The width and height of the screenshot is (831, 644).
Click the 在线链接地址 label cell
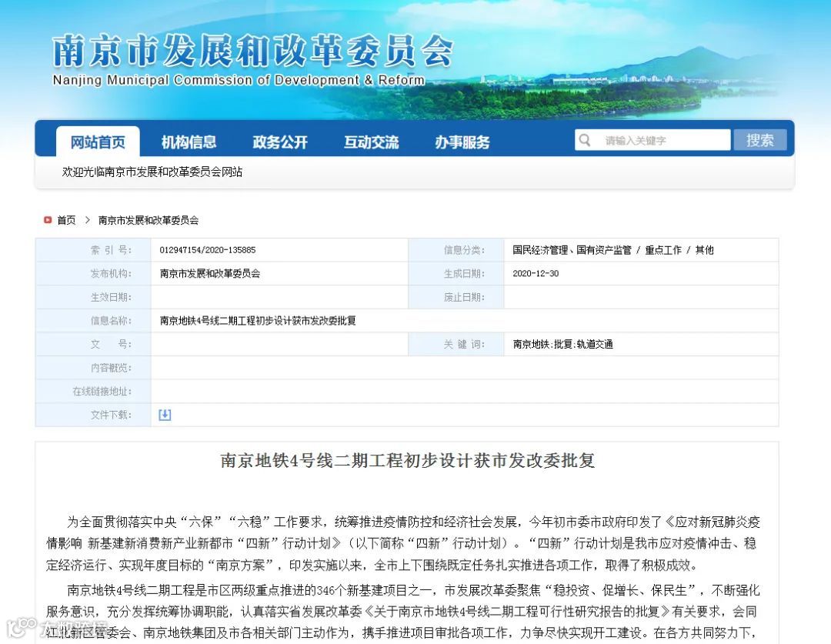pyautogui.click(x=93, y=391)
